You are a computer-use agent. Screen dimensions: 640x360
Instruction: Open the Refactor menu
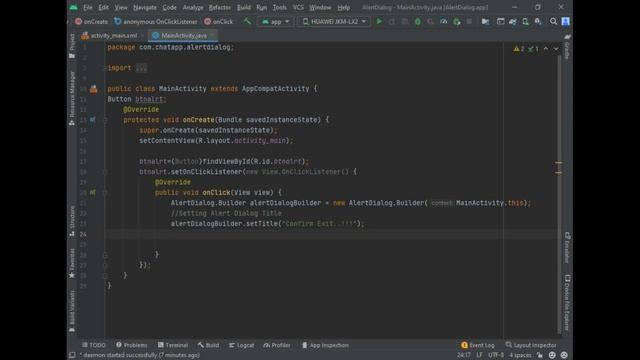pos(220,7)
